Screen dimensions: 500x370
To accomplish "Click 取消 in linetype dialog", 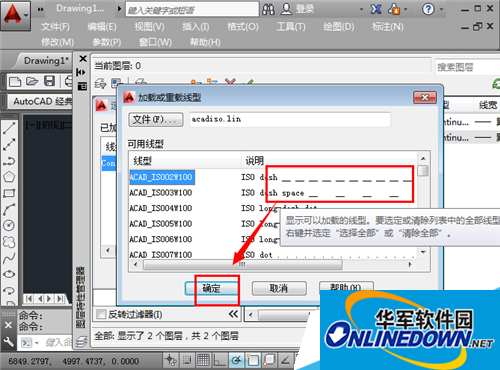I will click(279, 288).
